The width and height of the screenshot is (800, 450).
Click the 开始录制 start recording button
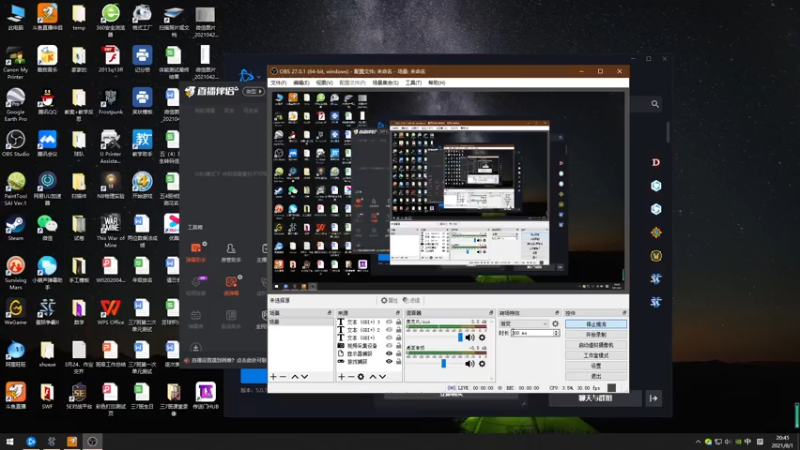tap(596, 335)
